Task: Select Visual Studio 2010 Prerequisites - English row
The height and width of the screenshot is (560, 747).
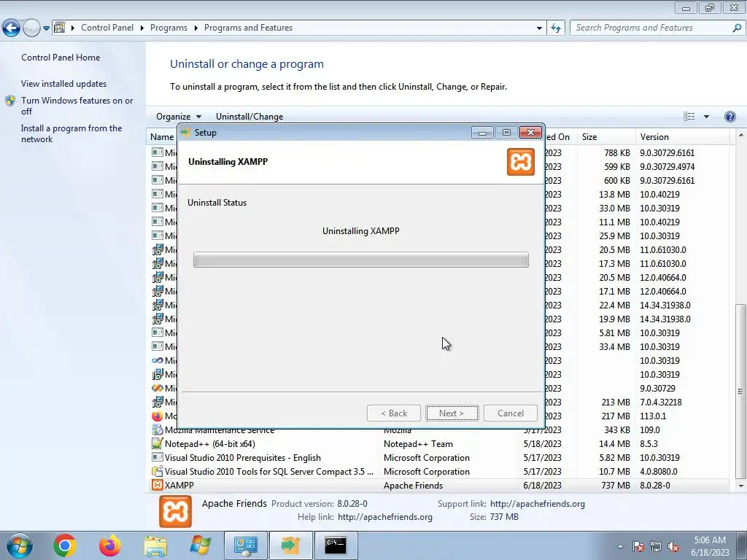Action: pos(438,458)
